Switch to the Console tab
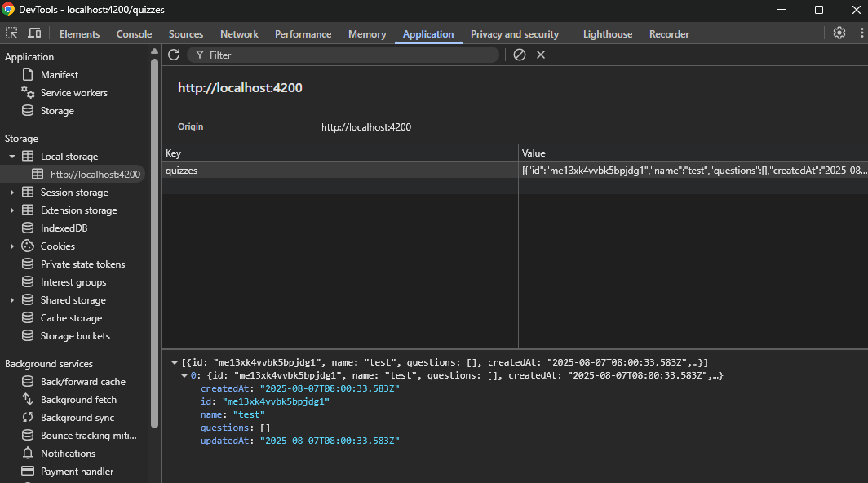Image resolution: width=868 pixels, height=483 pixels. point(134,34)
